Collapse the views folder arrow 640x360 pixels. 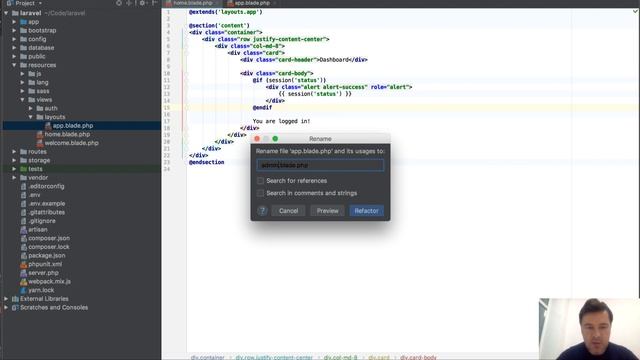click(23, 100)
